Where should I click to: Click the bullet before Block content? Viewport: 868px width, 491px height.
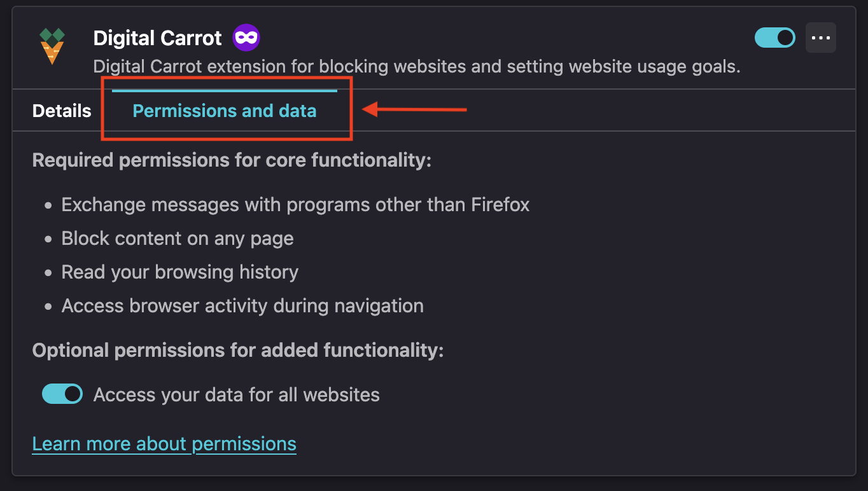tap(48, 240)
